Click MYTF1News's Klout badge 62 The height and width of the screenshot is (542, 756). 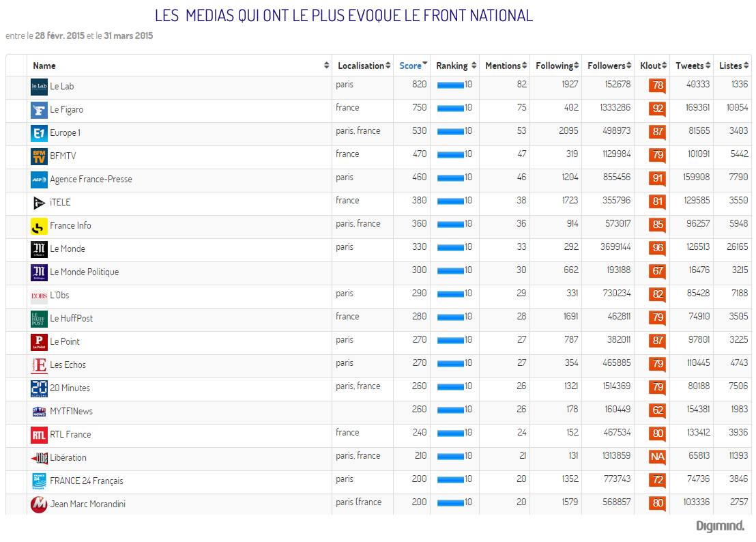pos(658,411)
